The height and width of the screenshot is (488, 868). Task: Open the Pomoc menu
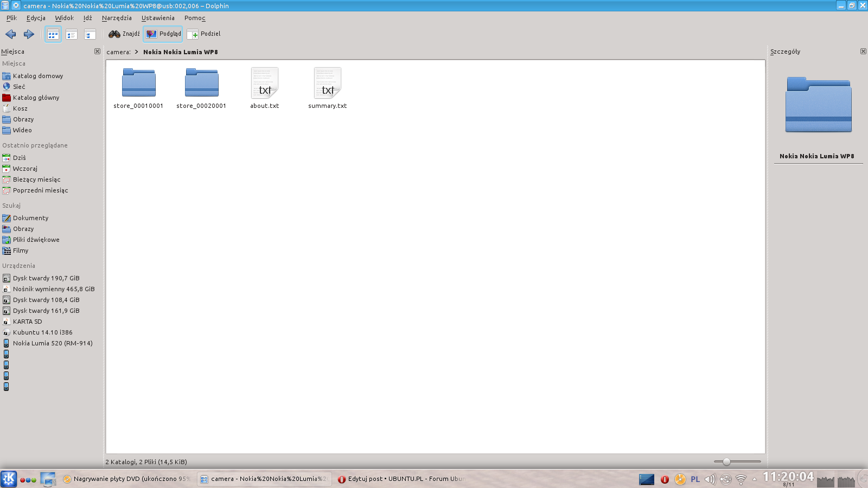pos(195,18)
